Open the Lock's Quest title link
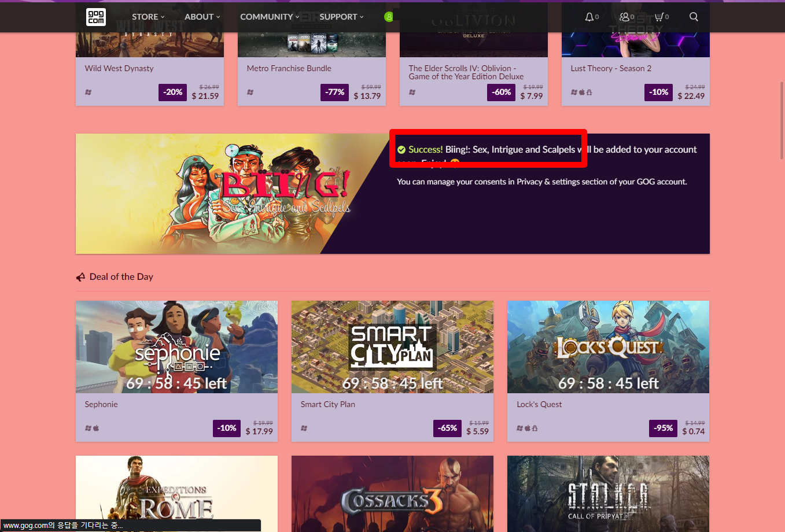 pyautogui.click(x=539, y=404)
